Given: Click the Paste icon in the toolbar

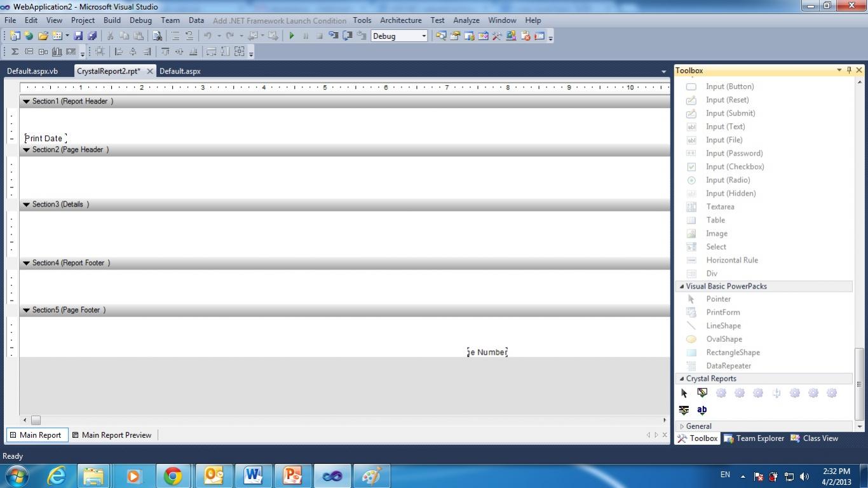Looking at the screenshot, I should coord(139,36).
